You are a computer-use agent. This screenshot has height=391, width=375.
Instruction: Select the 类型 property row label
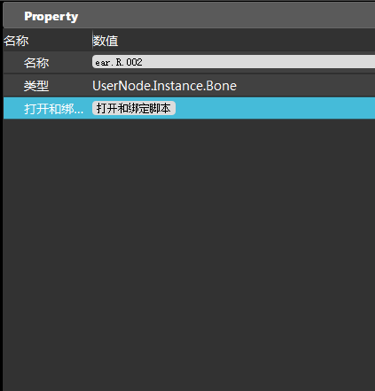36,86
